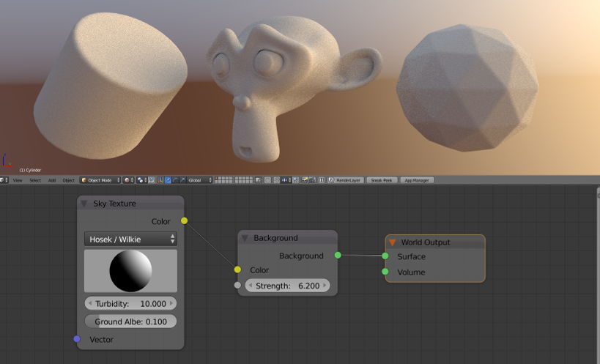
Task: Select the Sky Texture node by its title
Action: [114, 204]
